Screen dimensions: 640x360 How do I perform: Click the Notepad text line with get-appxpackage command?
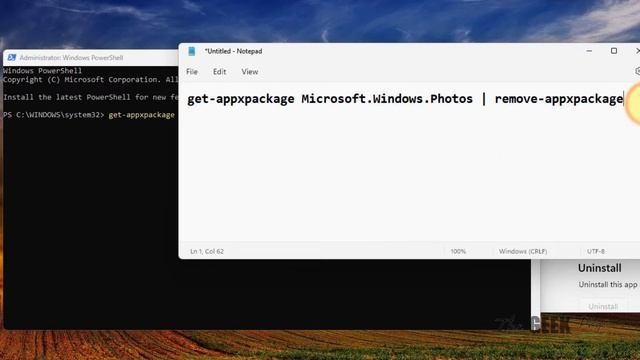(x=405, y=99)
